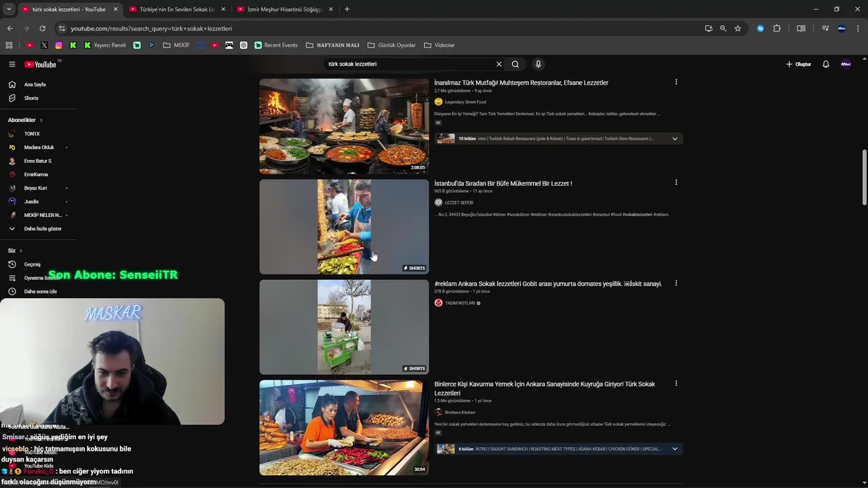Screen dimensions: 868x488
Task: Open the YouTube hamburger guide menu
Action: pos(12,64)
